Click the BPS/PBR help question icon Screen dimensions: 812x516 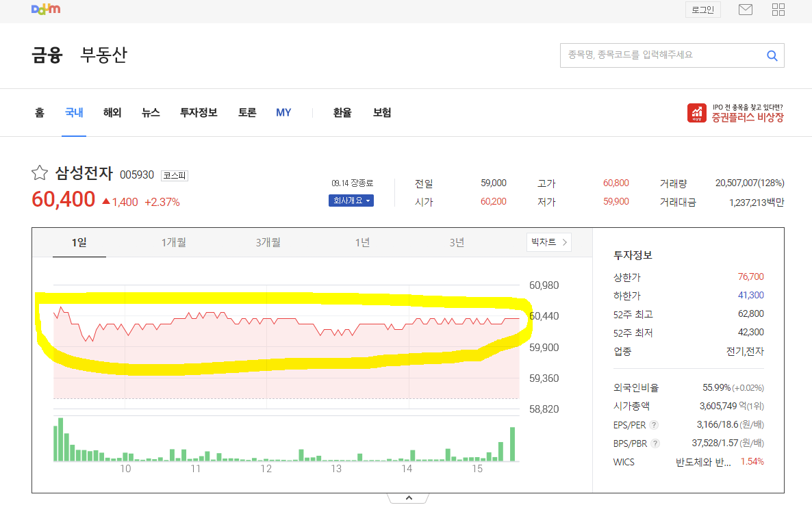pyautogui.click(x=655, y=443)
